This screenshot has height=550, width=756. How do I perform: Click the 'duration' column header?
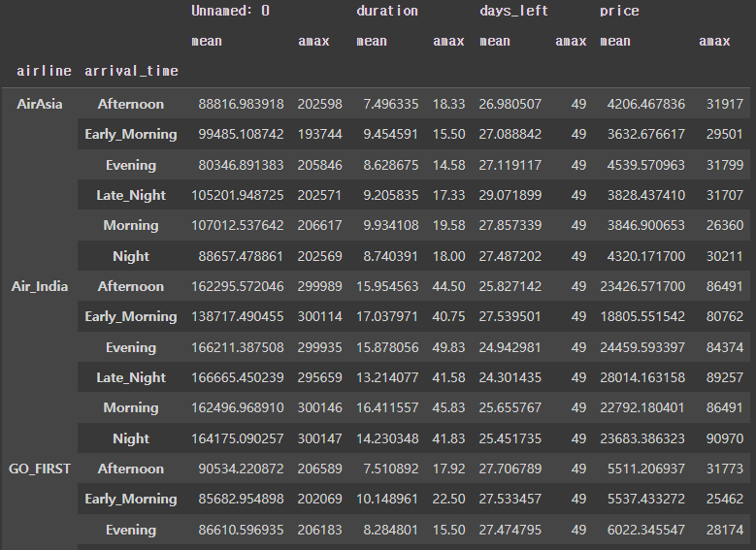pos(387,11)
